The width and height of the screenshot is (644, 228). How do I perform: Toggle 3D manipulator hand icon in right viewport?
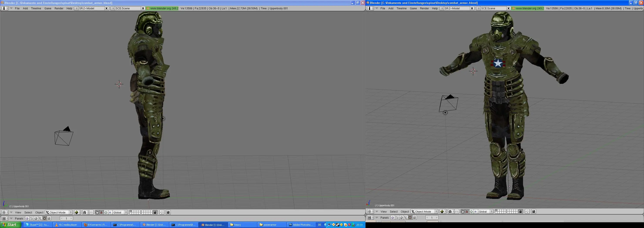point(463,211)
